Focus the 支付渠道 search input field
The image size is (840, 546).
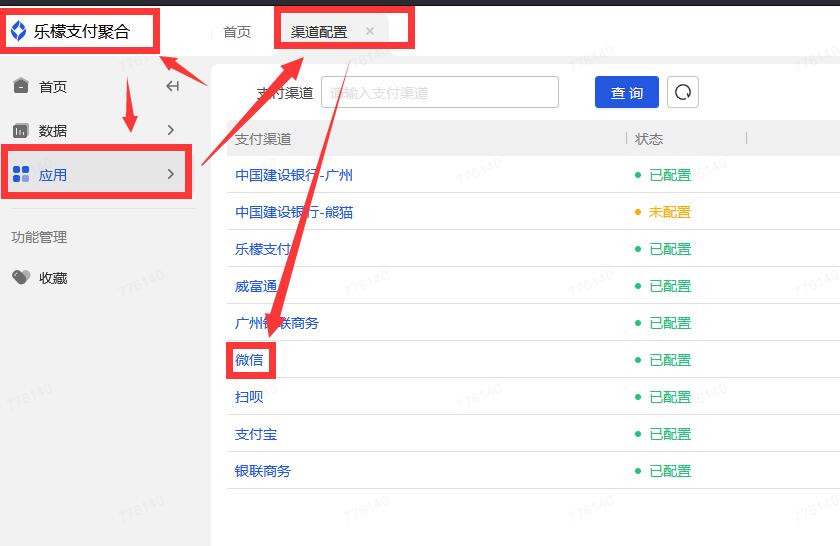point(440,92)
